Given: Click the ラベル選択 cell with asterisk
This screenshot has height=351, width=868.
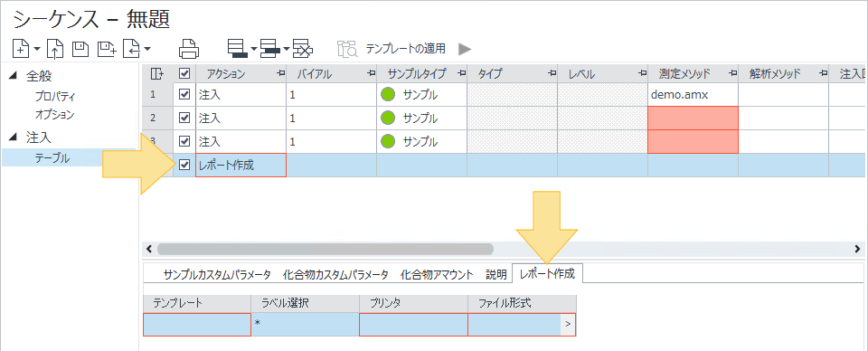Looking at the screenshot, I should click(x=305, y=325).
